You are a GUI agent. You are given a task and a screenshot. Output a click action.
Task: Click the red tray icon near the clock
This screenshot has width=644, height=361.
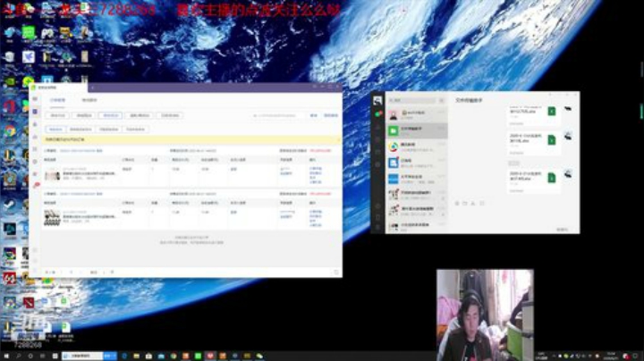(x=625, y=356)
